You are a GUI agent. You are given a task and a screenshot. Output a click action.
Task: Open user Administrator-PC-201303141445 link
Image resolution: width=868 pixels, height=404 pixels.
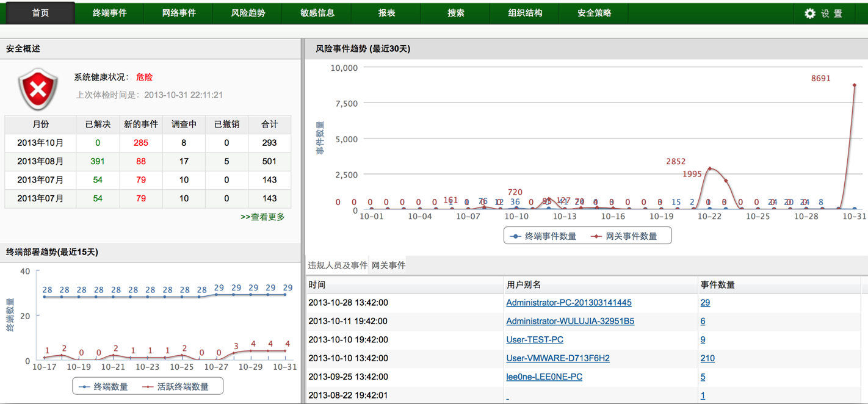click(x=568, y=303)
